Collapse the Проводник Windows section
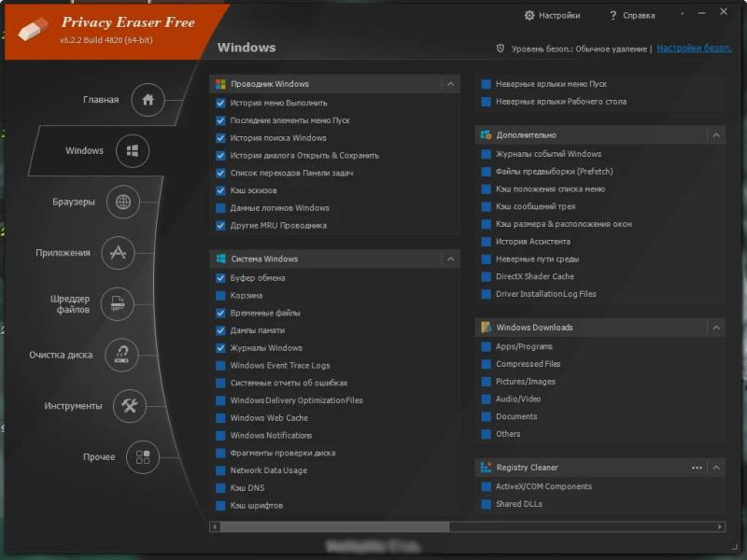Image resolution: width=747 pixels, height=560 pixels. click(x=451, y=84)
